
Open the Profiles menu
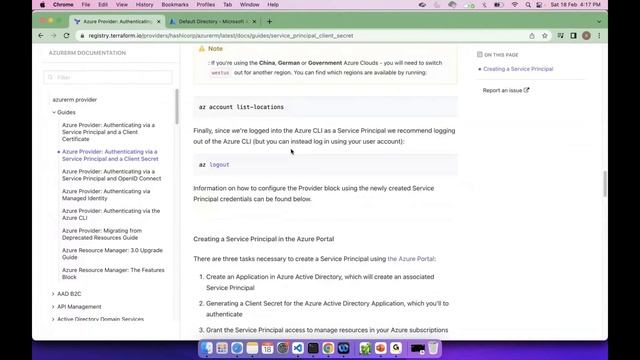tap(206, 5)
